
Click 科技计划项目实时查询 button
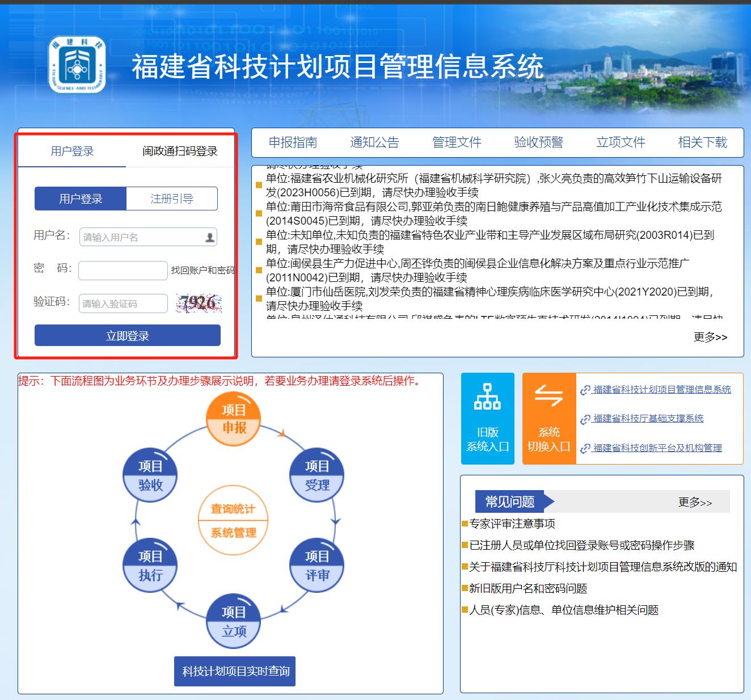coord(235,671)
